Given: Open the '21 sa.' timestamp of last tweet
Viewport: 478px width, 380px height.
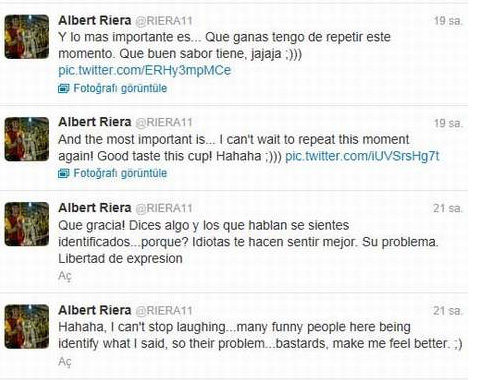Looking at the screenshot, I should (448, 311).
